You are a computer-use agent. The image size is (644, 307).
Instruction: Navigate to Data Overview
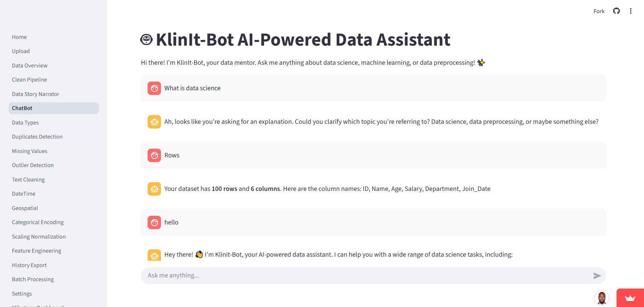coord(30,65)
